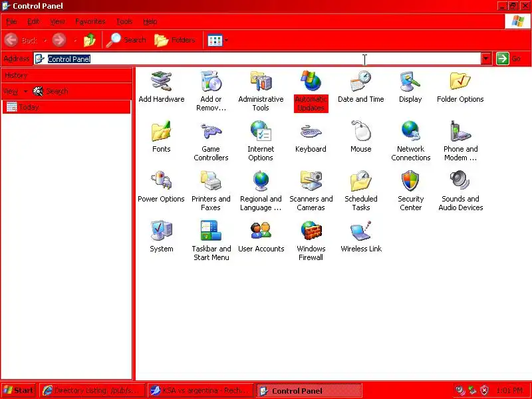Click the Control Panel taskbar button
Image resolution: width=532 pixels, height=399 pixels.
click(x=309, y=390)
